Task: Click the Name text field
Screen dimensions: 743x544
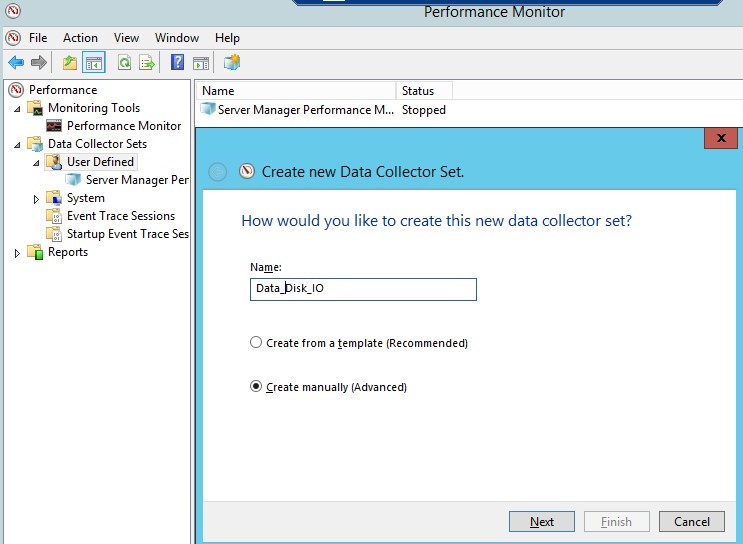Action: point(363,289)
